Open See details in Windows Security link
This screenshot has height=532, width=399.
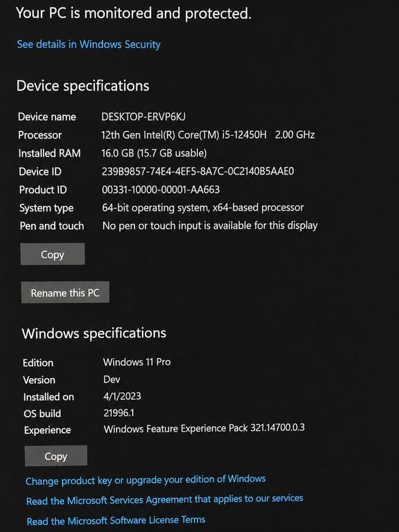coord(89,44)
